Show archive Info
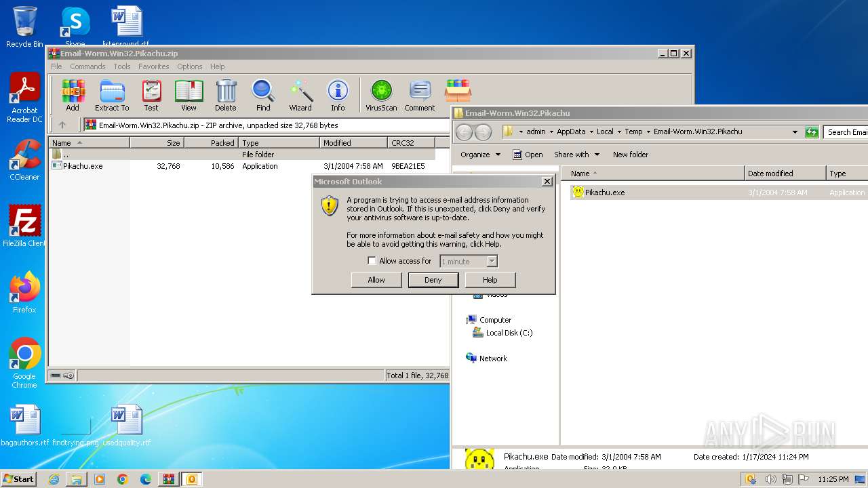This screenshot has height=488, width=868. point(338,95)
